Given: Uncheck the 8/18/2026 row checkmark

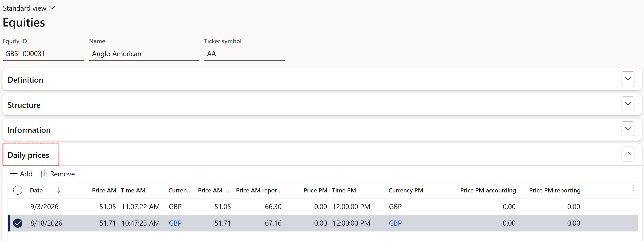Looking at the screenshot, I should [x=18, y=223].
